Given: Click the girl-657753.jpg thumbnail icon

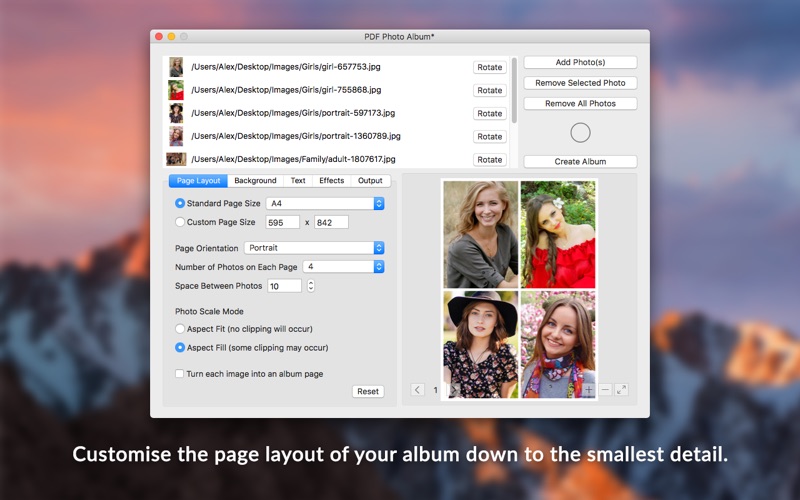Looking at the screenshot, I should [176, 67].
